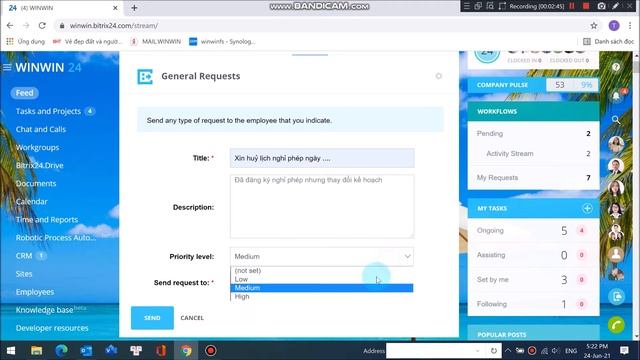The image size is (640, 360).
Task: Open Following tasks
Action: click(x=533, y=304)
